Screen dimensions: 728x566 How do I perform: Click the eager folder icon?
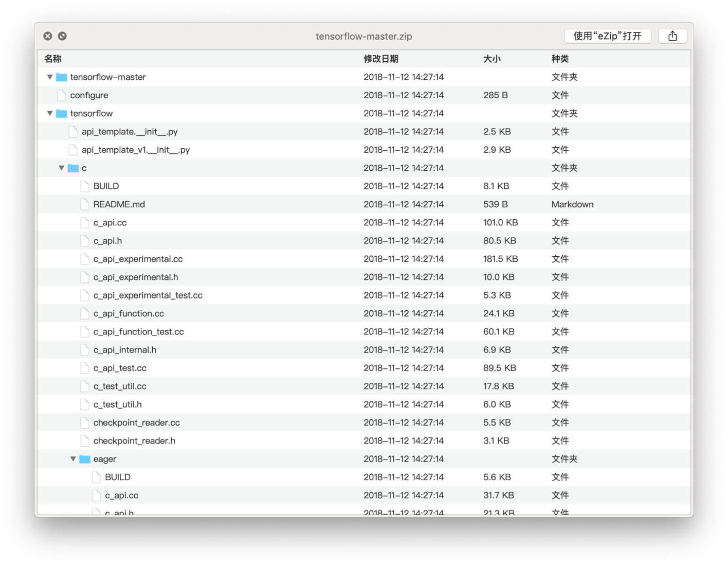pos(84,458)
